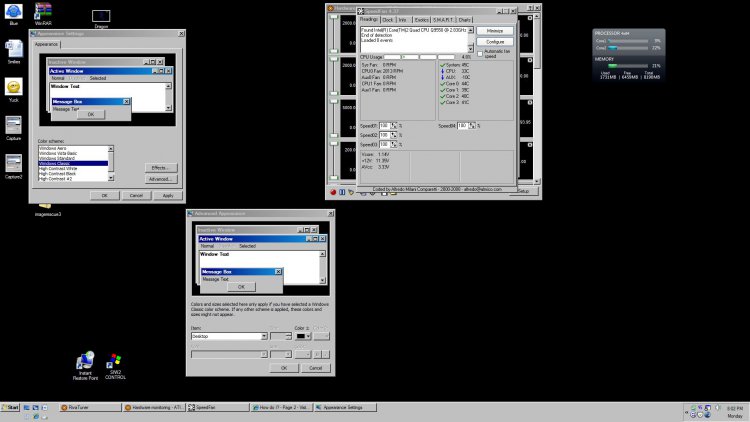Open the WinRAR desktop shortcut
Viewport: 750px width, 422px height.
43,13
